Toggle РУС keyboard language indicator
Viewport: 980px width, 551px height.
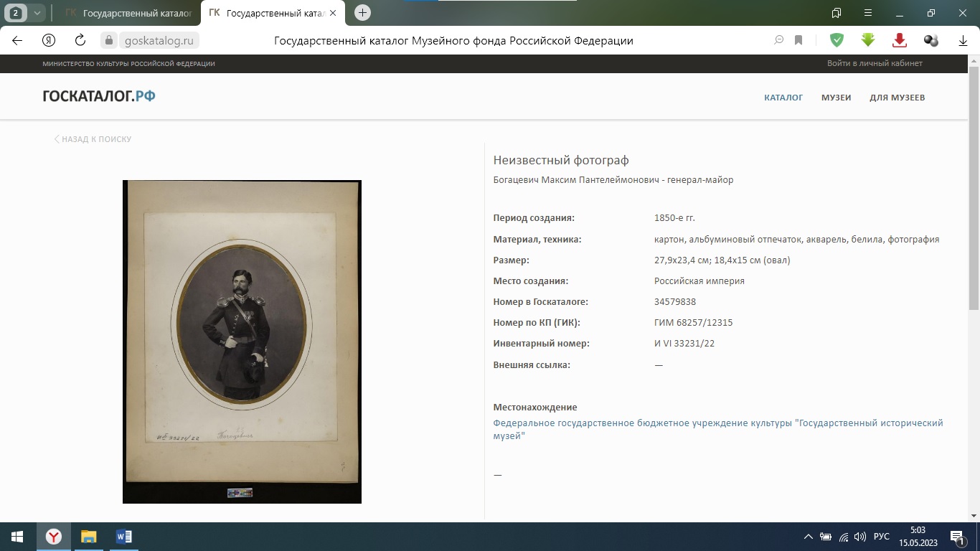(x=882, y=537)
